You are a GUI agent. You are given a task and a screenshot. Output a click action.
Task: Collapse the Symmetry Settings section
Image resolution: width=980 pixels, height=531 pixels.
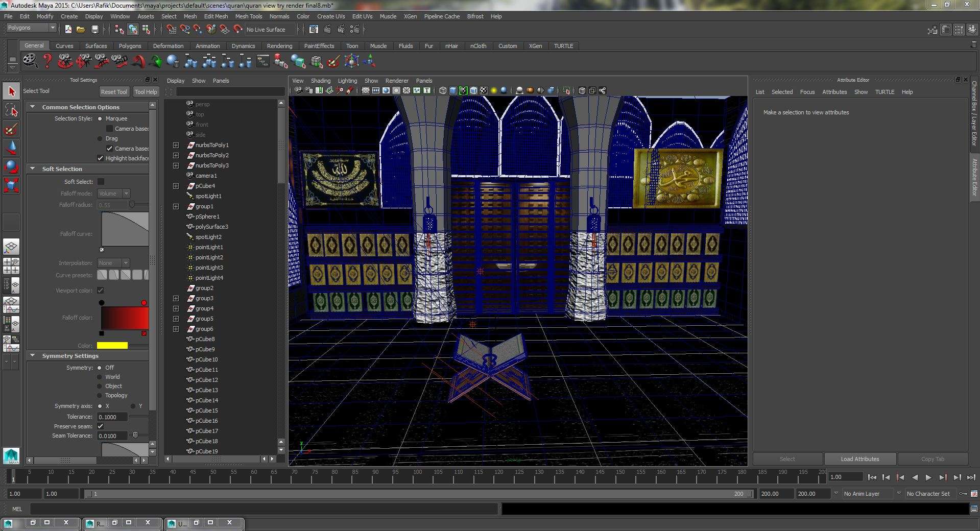tap(33, 356)
